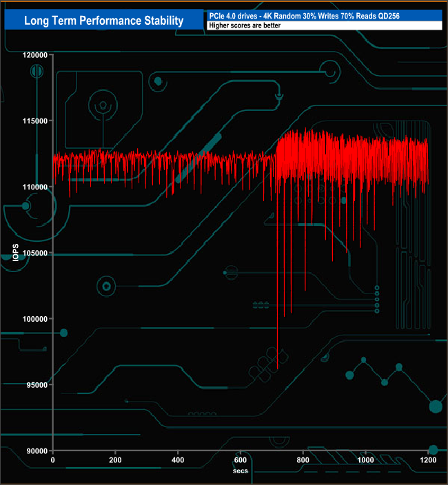This screenshot has height=485, width=448.
Task: Select the 600 secs x-axis tick
Action: (241, 460)
